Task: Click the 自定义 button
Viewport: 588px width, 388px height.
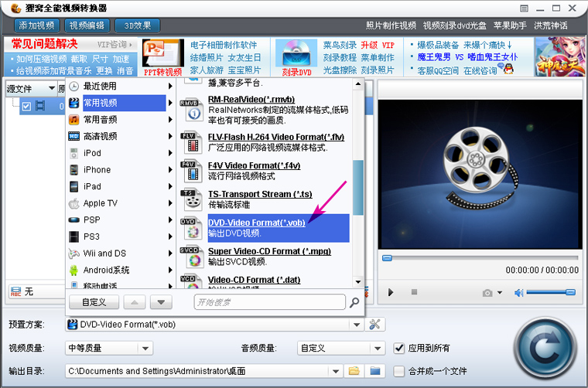Action: (x=94, y=302)
